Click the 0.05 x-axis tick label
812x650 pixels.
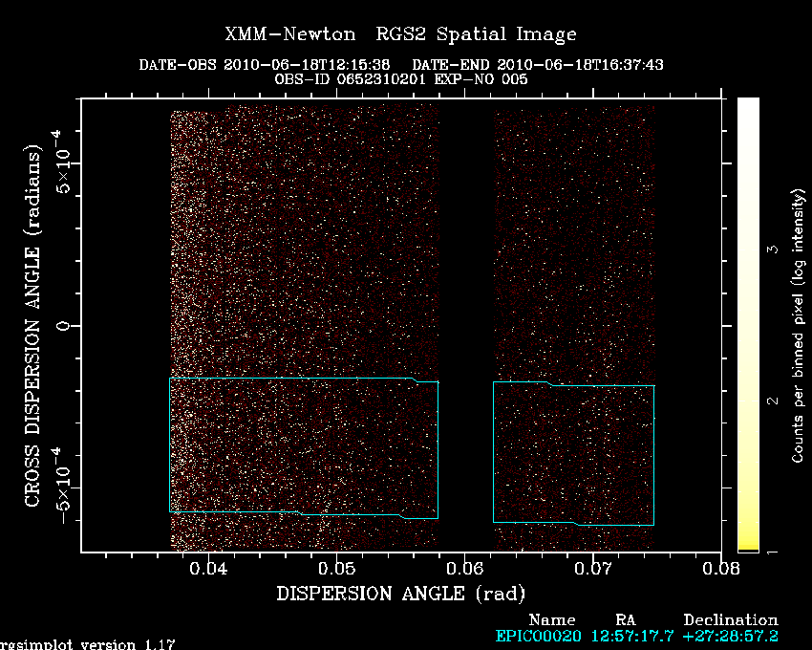tap(336, 569)
